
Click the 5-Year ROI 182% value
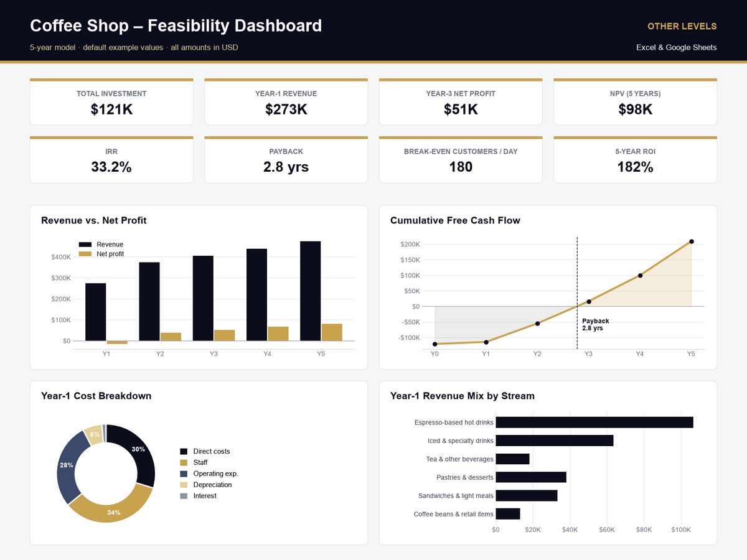point(635,167)
